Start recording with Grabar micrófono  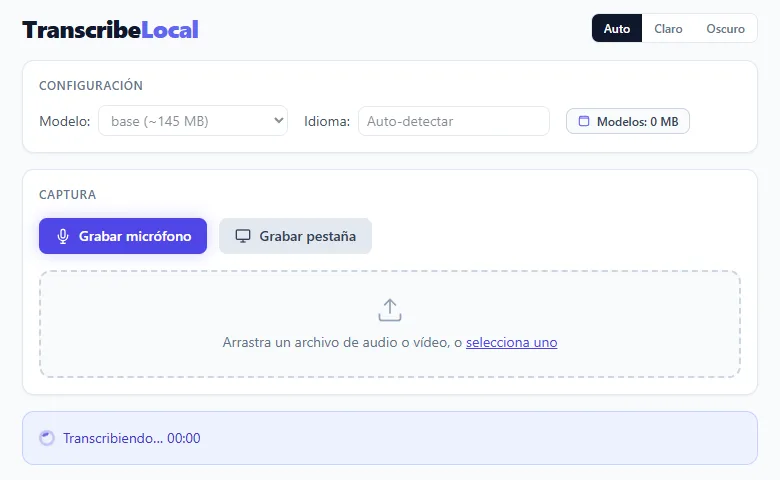(123, 236)
